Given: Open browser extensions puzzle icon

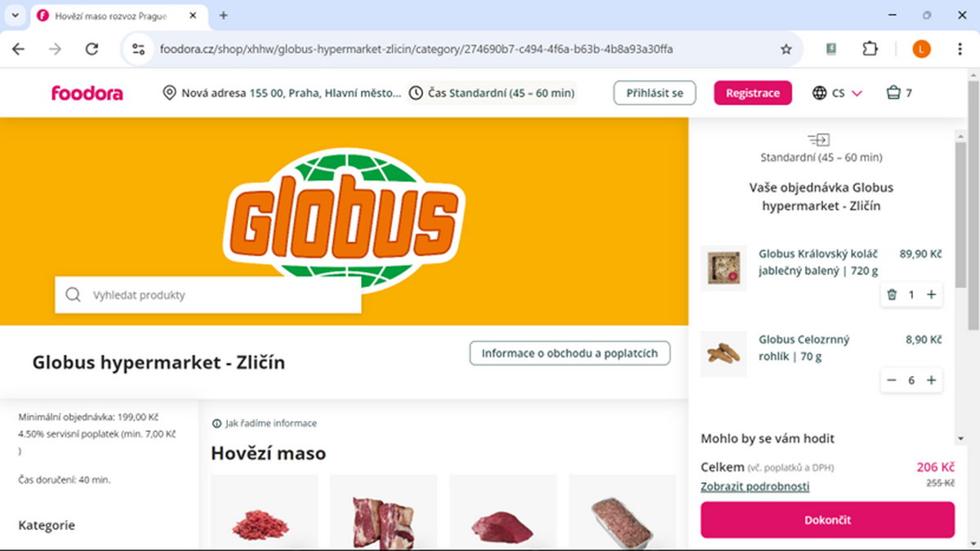Looking at the screenshot, I should point(870,49).
